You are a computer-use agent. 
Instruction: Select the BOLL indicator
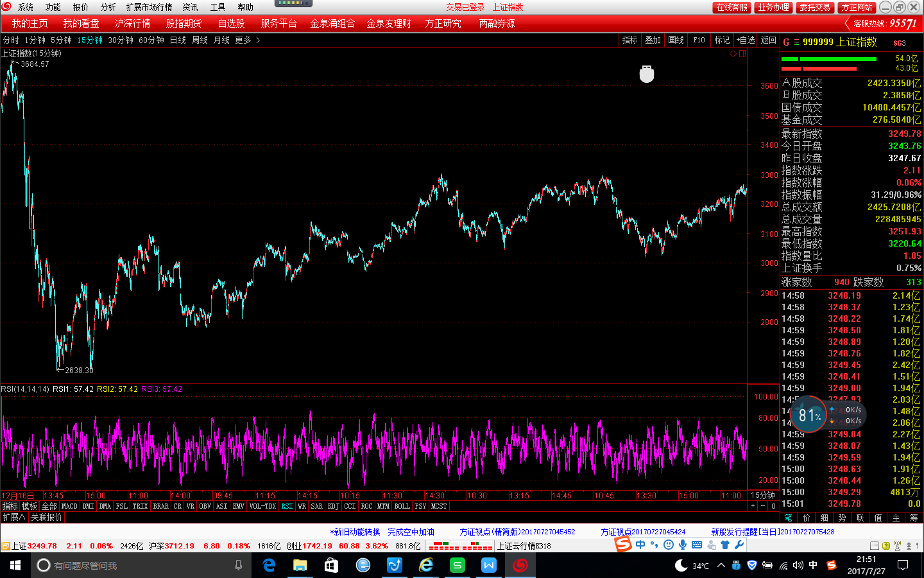pyautogui.click(x=402, y=506)
